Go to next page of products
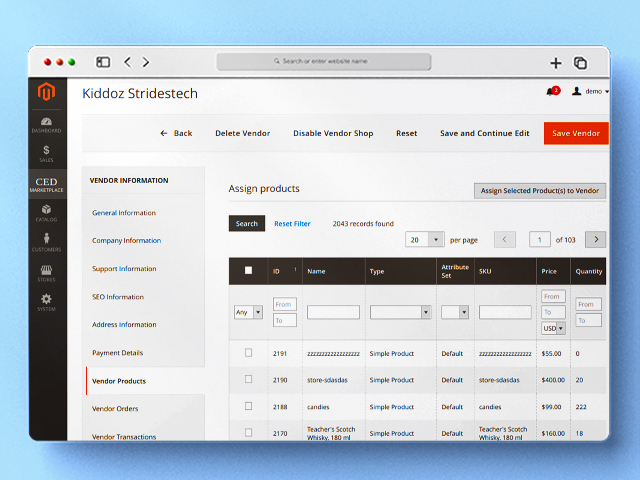The image size is (640, 480). pos(595,240)
